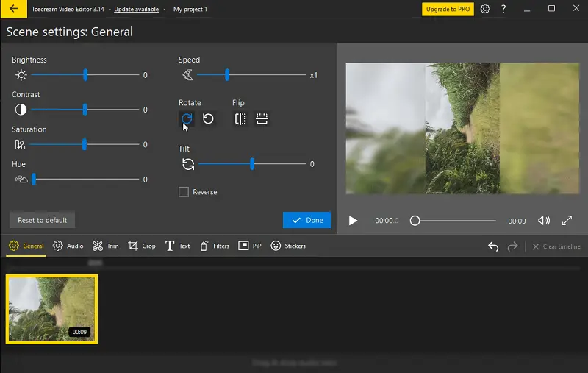Switch to the Audio tab

click(x=68, y=246)
